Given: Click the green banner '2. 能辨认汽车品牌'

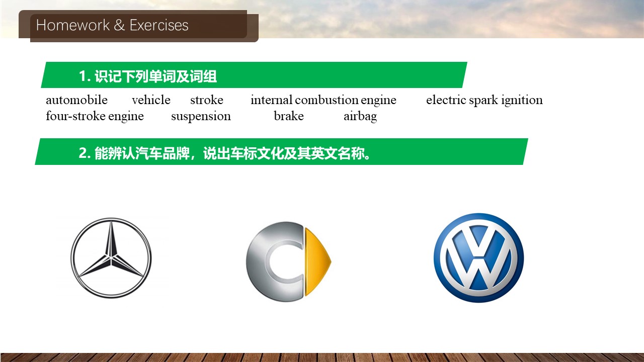Looking at the screenshot, I should point(282,152).
